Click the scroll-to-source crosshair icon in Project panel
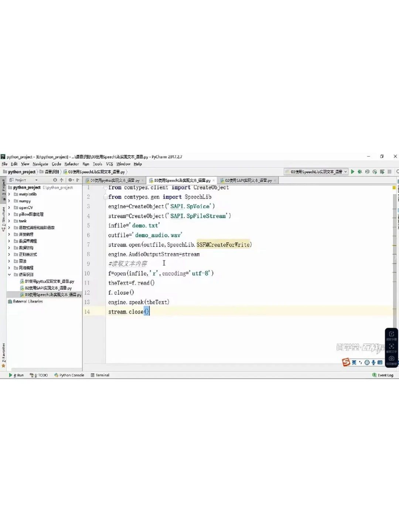Image resolution: width=399 pixels, height=532 pixels. click(x=61, y=180)
